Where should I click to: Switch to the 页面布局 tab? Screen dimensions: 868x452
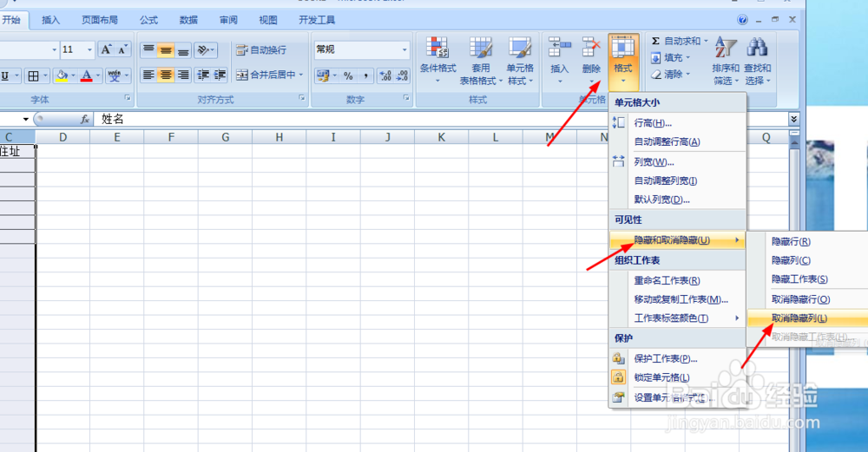point(100,20)
